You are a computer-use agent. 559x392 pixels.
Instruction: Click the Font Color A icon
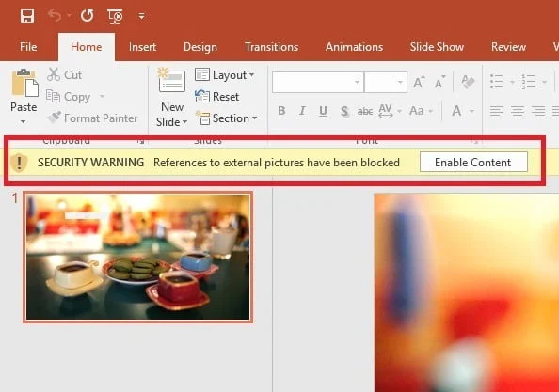(x=456, y=111)
